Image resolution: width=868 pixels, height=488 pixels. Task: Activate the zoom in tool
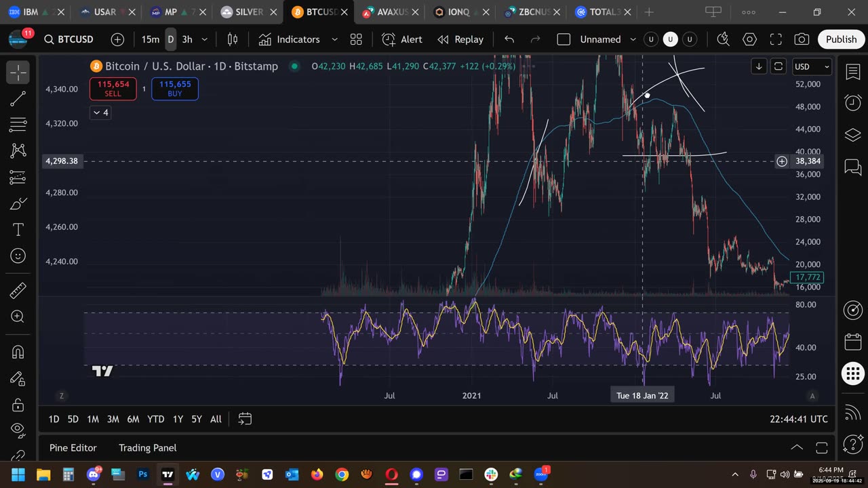click(x=18, y=317)
